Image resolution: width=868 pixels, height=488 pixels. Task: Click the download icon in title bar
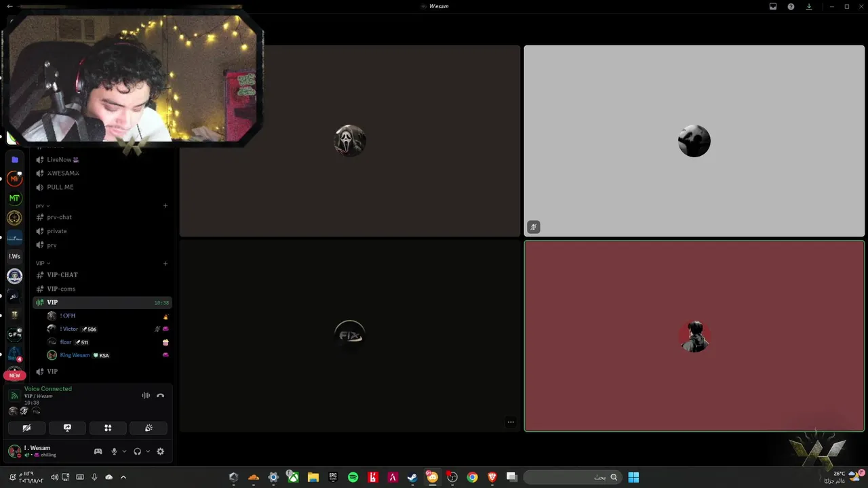coord(809,6)
